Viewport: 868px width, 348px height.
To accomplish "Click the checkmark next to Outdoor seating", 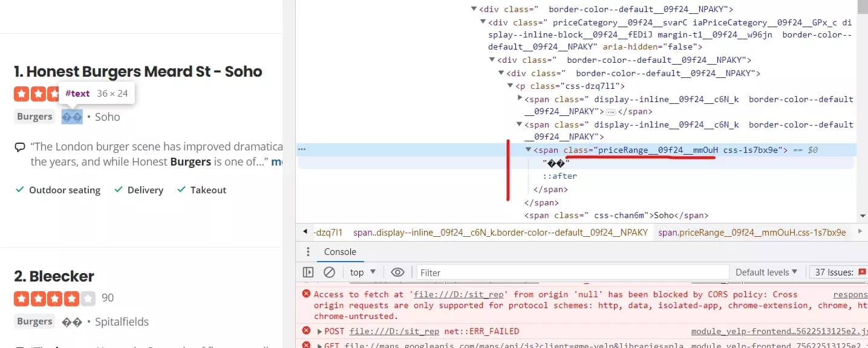I will click(19, 190).
